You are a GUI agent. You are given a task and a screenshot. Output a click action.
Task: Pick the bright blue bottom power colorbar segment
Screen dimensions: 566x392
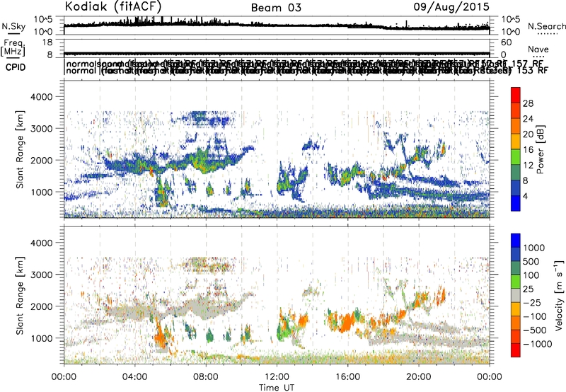pyautogui.click(x=516, y=203)
